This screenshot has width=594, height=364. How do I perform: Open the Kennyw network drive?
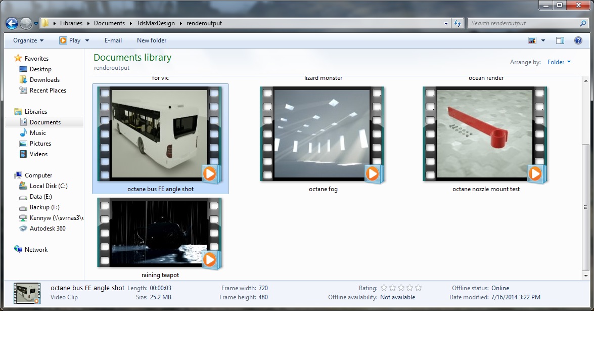(x=56, y=217)
